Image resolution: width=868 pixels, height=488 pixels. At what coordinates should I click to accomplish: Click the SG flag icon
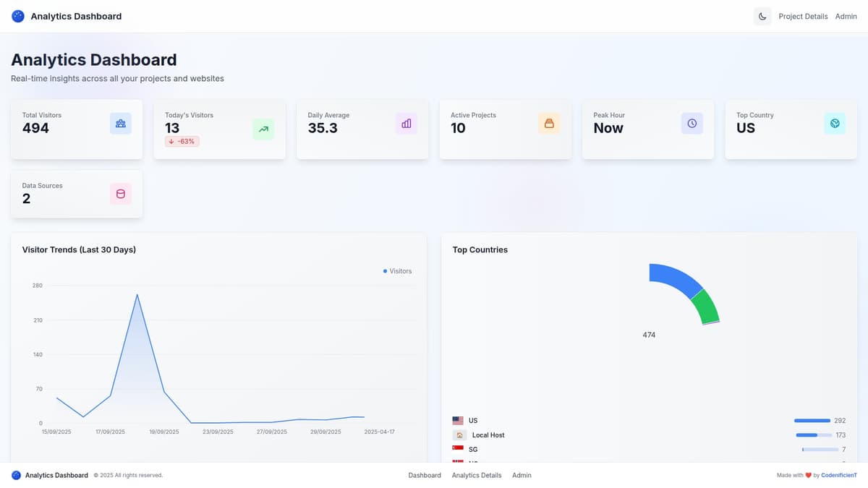click(x=458, y=449)
